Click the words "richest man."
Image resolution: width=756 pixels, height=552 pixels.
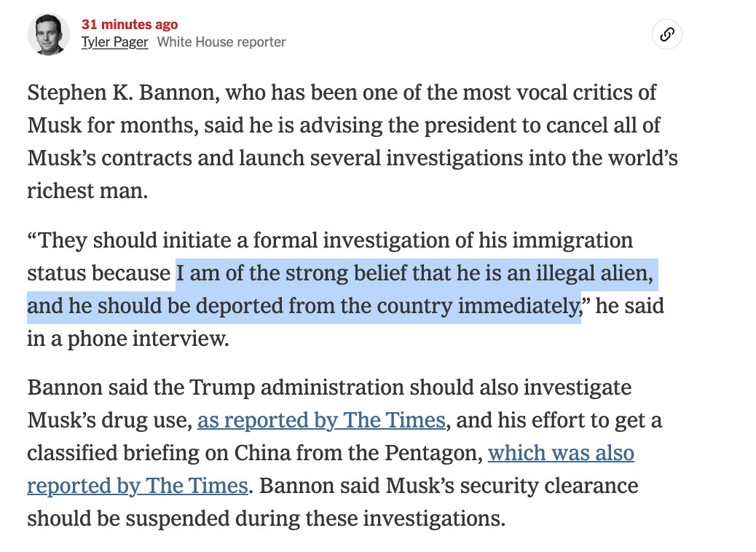[x=87, y=191]
